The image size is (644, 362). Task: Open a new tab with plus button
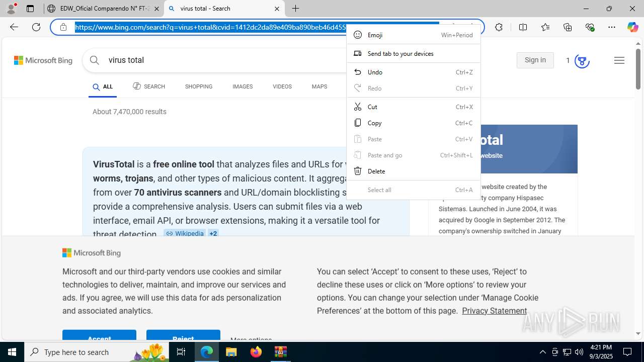click(x=296, y=9)
